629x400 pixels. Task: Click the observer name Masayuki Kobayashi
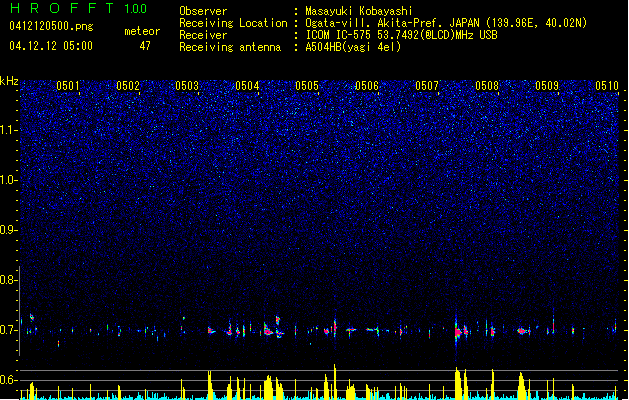coord(359,11)
